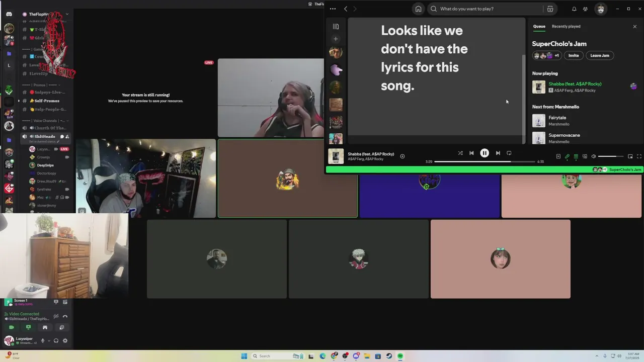The height and width of the screenshot is (362, 644).
Task: Pause the playing song
Action: click(485, 153)
